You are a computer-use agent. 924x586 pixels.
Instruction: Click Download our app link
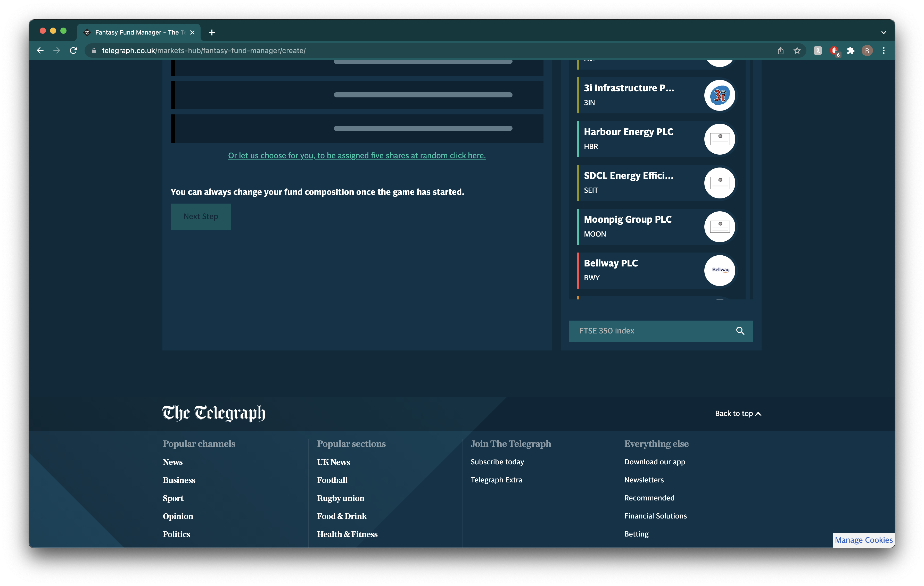655,462
